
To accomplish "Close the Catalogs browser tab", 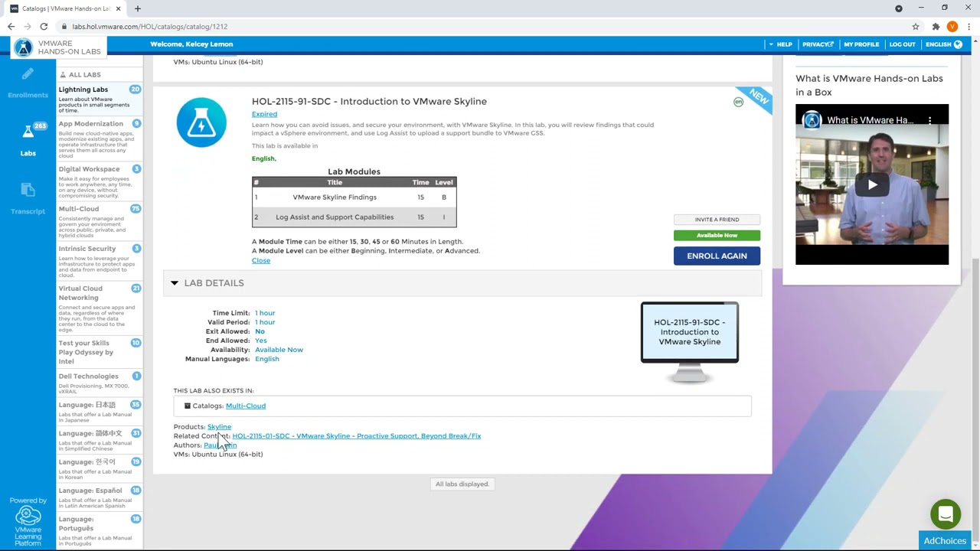I will (118, 8).
